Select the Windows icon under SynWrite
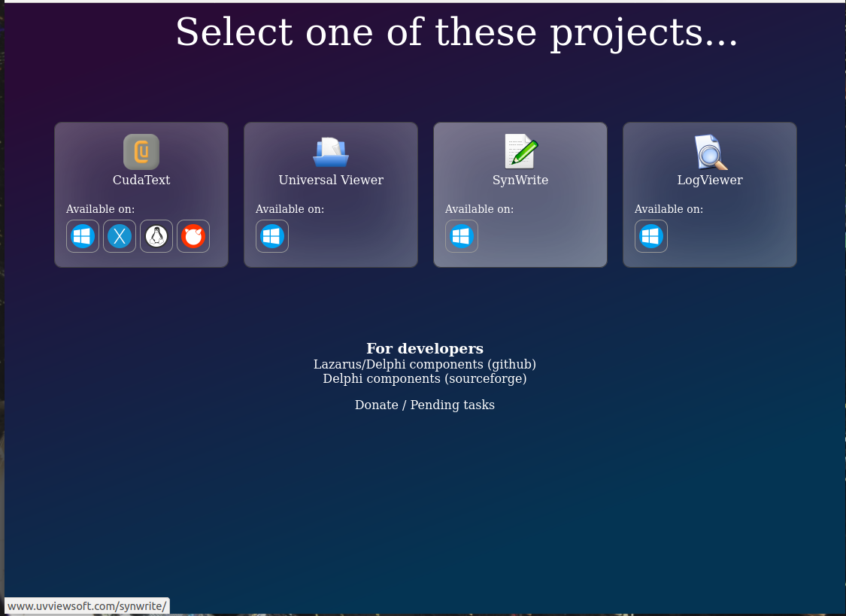The width and height of the screenshot is (846, 616). click(x=462, y=235)
